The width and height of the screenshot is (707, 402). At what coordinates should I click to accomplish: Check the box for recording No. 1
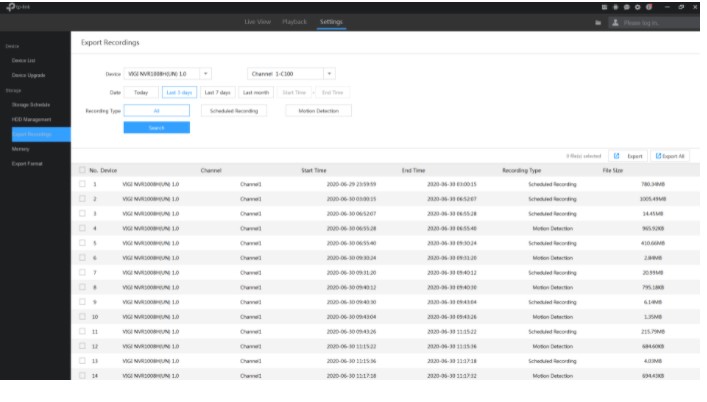(82, 184)
